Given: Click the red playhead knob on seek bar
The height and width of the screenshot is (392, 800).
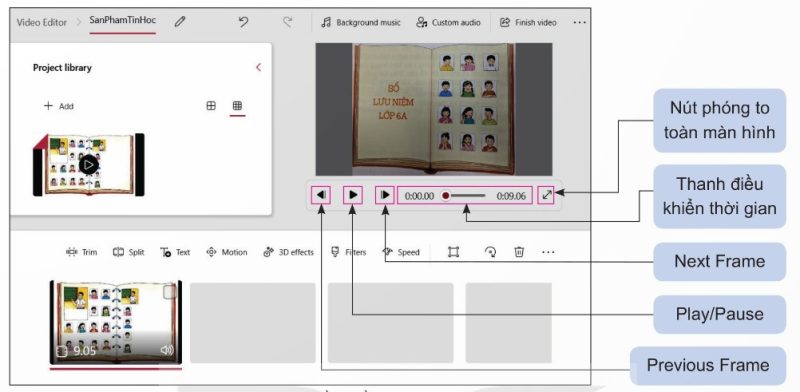Looking at the screenshot, I should [x=446, y=195].
